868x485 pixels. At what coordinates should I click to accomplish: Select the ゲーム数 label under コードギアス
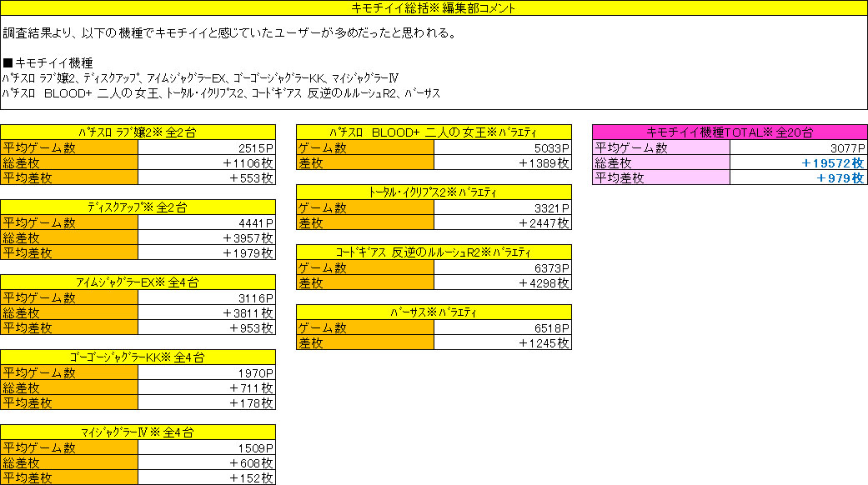tap(365, 267)
